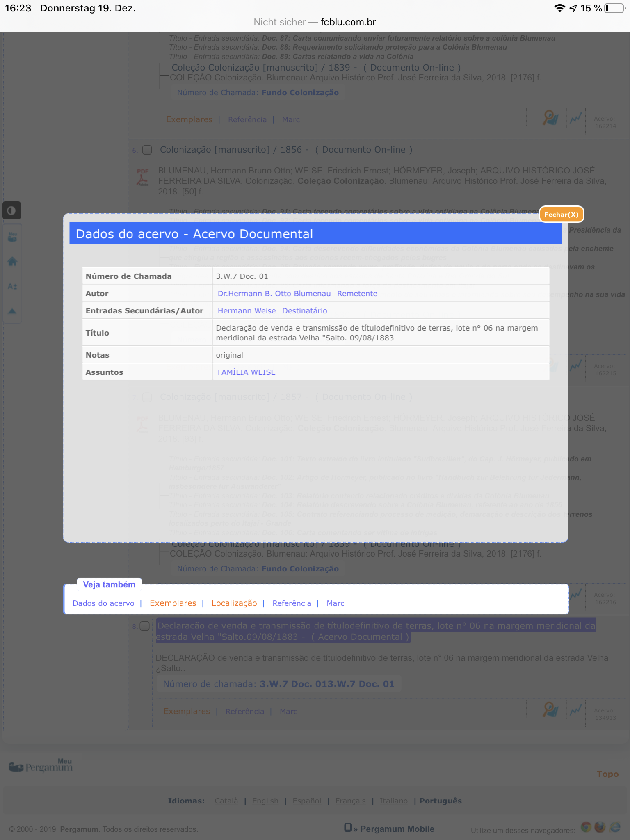Follow the FAMÍLIA WEISE subject link
The height and width of the screenshot is (840, 630).
pos(247,372)
